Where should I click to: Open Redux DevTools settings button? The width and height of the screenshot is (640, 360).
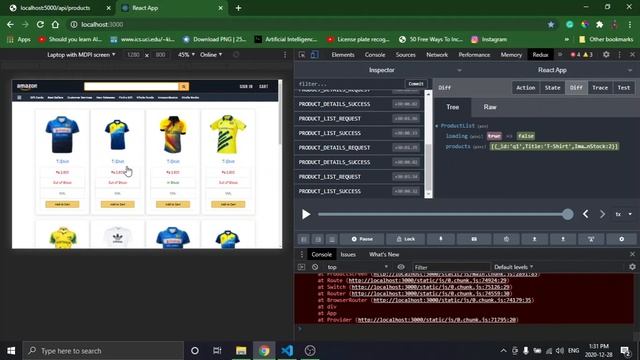pos(621,239)
